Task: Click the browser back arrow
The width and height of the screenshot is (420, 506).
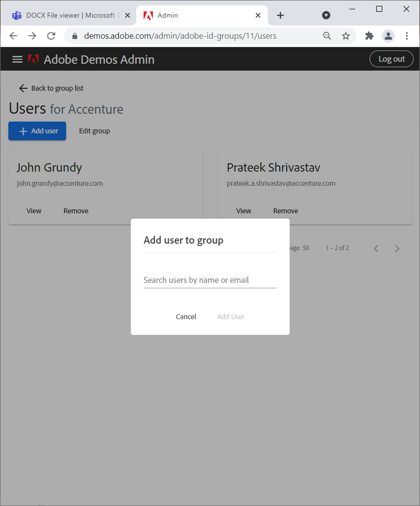Action: tap(14, 36)
